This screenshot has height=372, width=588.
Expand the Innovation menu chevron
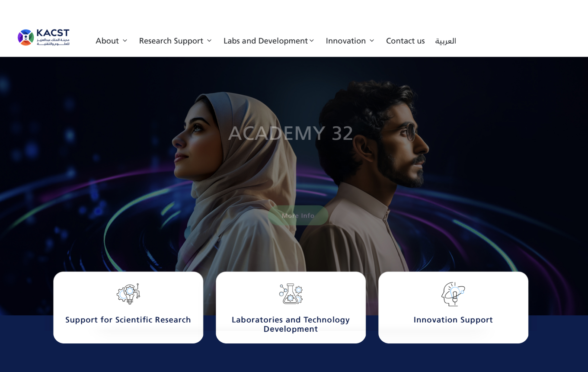coord(372,41)
